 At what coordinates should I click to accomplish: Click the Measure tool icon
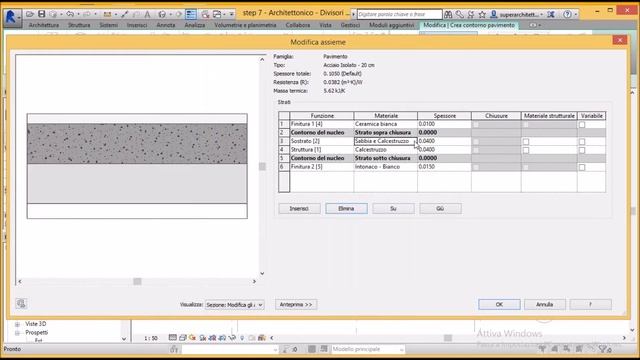107,14
